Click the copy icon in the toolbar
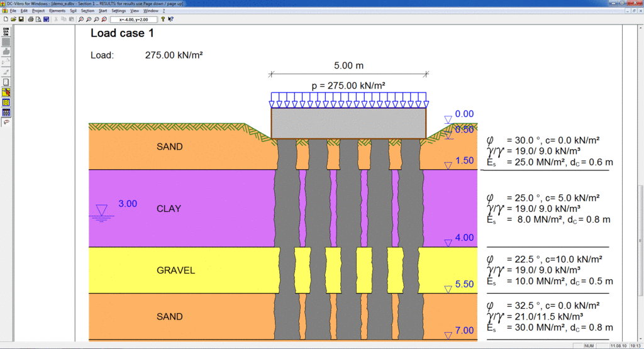644x349 pixels. click(64, 19)
